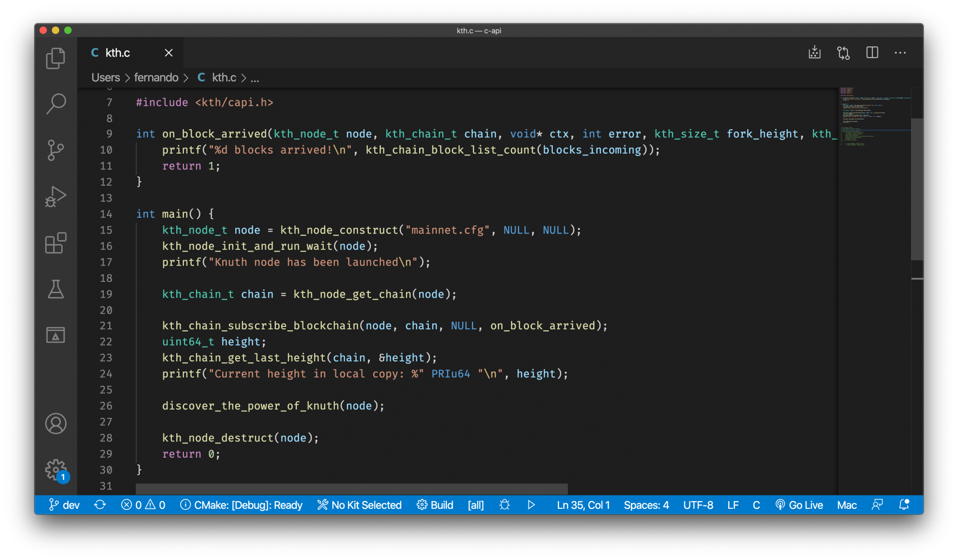Screen dimensions: 958x560
Task: Change encoding via UTF-8
Action: point(698,505)
